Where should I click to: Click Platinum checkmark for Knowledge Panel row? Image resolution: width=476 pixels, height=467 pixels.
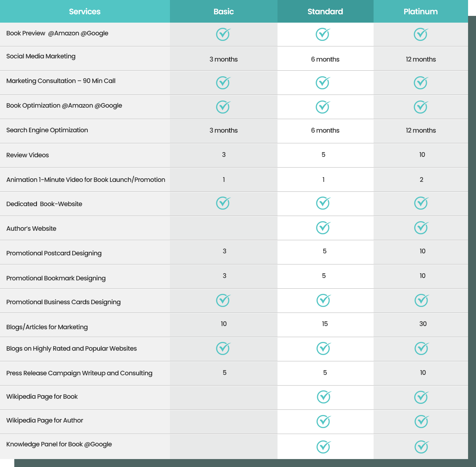421,446
